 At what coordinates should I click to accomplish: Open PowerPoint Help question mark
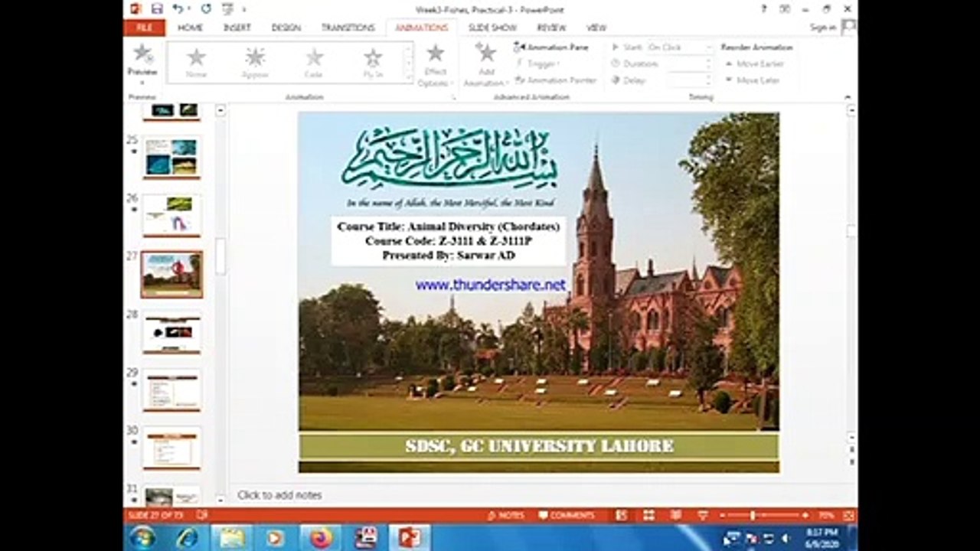[763, 8]
